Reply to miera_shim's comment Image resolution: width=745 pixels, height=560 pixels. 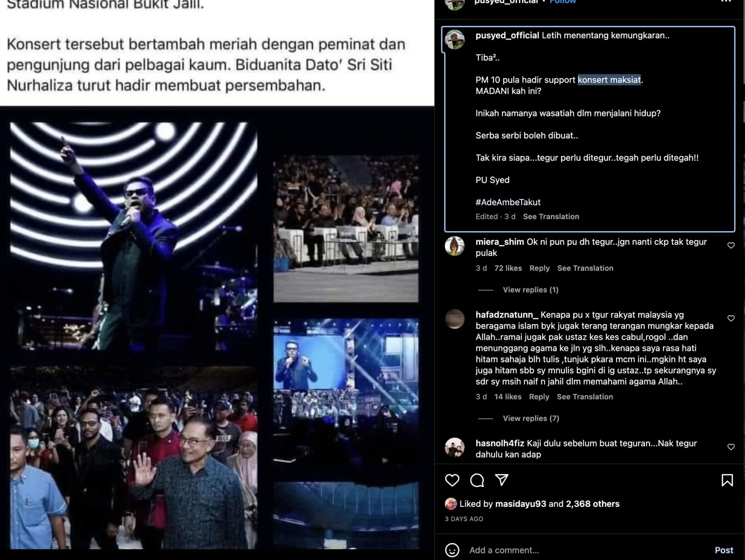point(539,268)
